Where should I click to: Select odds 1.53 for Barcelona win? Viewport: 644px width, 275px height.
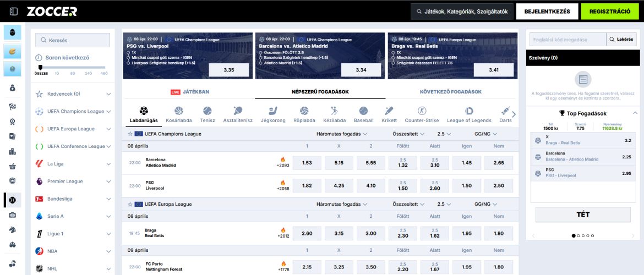coord(307,163)
